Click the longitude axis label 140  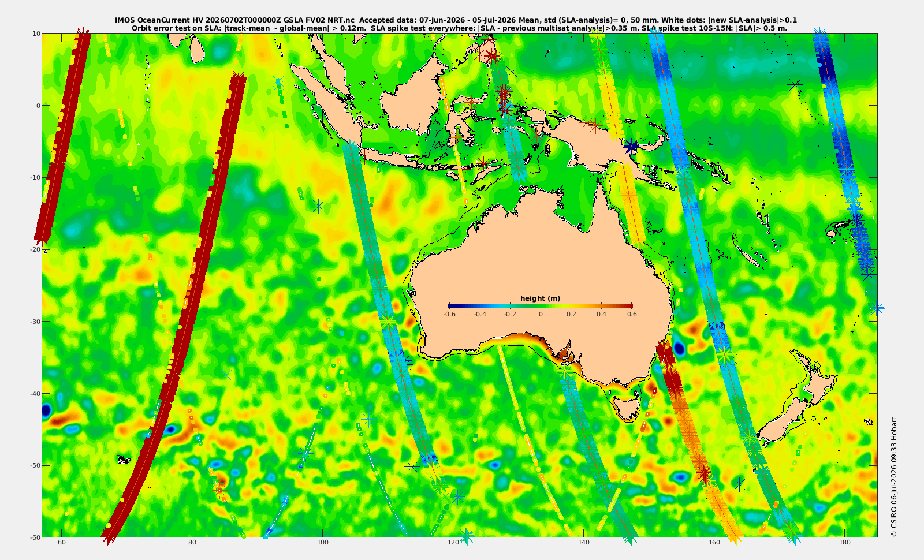click(x=584, y=542)
